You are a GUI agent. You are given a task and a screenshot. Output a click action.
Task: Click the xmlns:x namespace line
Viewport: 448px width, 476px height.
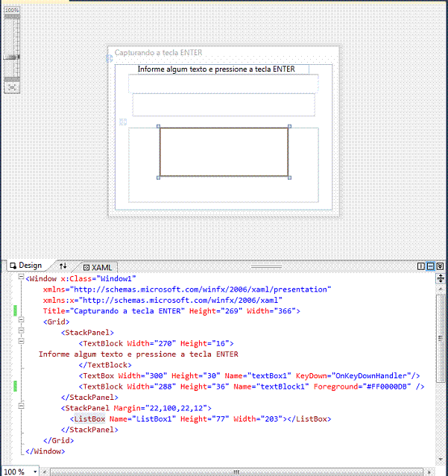[x=163, y=300]
